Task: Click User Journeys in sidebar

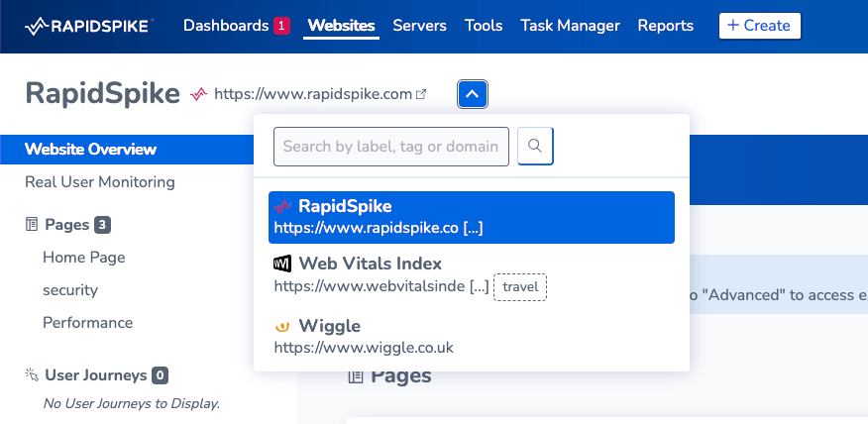Action: tap(96, 375)
